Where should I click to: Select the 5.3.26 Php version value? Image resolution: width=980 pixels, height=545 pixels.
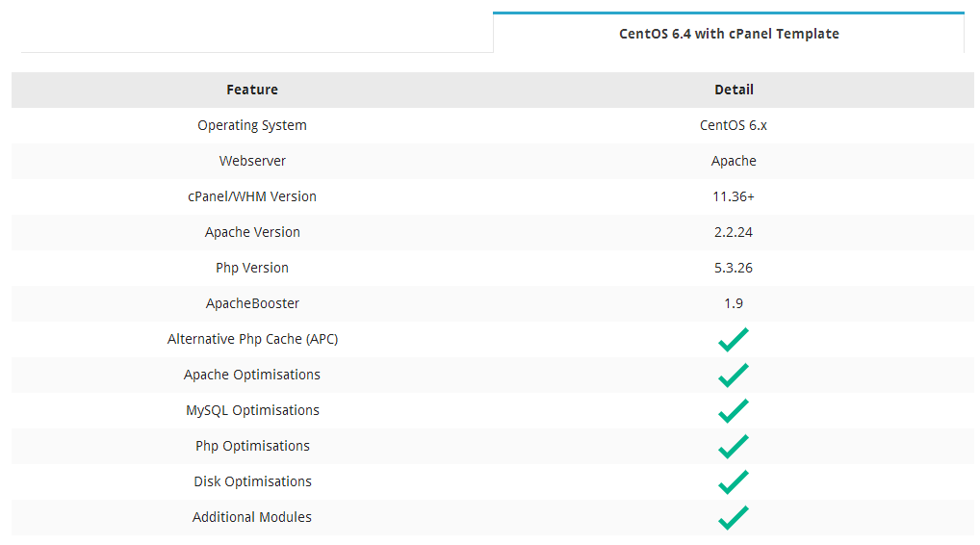pyautogui.click(x=734, y=268)
